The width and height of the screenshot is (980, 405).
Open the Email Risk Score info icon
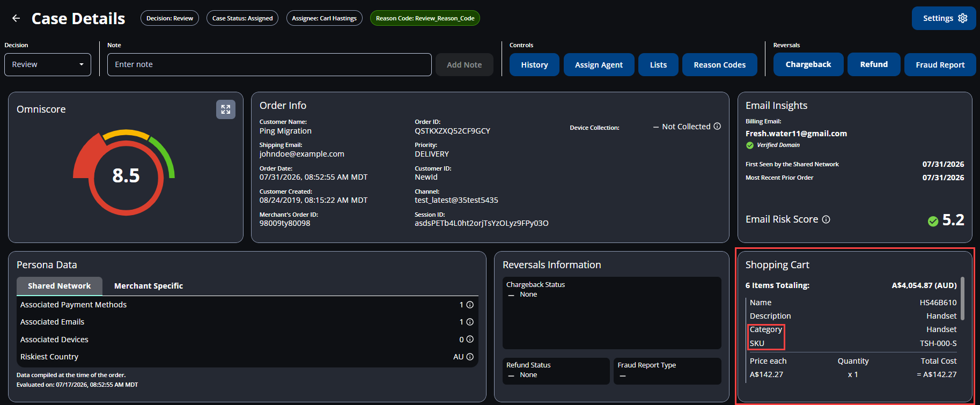tap(826, 219)
